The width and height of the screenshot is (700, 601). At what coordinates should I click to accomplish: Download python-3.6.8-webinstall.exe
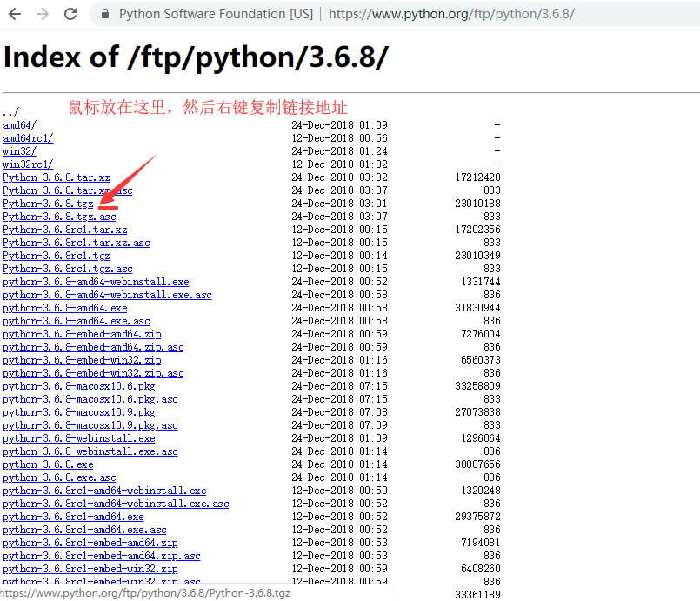tap(78, 438)
